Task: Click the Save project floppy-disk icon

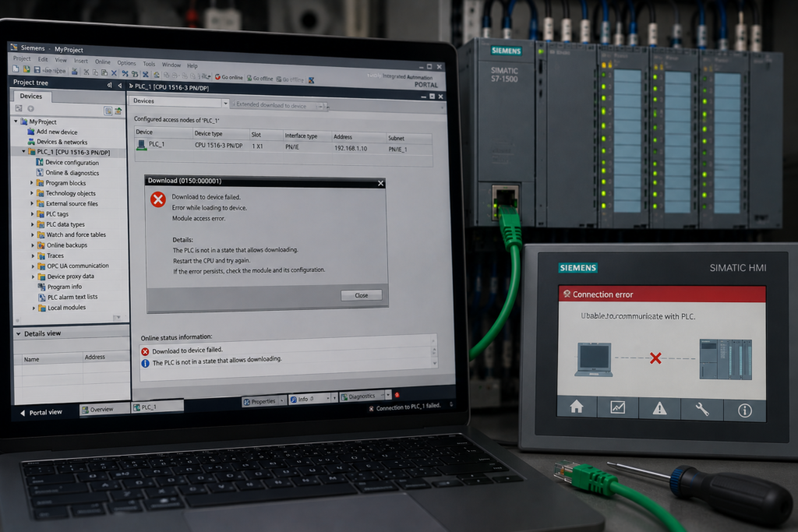Action: (x=37, y=69)
